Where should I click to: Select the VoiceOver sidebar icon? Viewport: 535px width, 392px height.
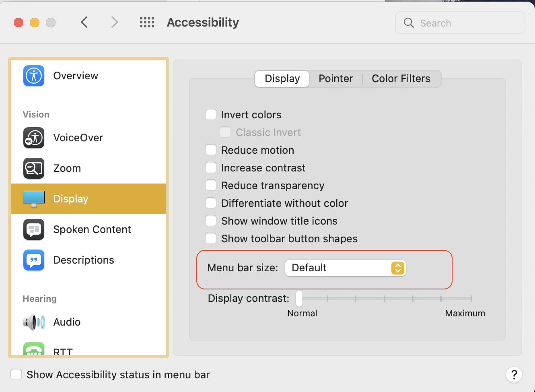point(34,138)
